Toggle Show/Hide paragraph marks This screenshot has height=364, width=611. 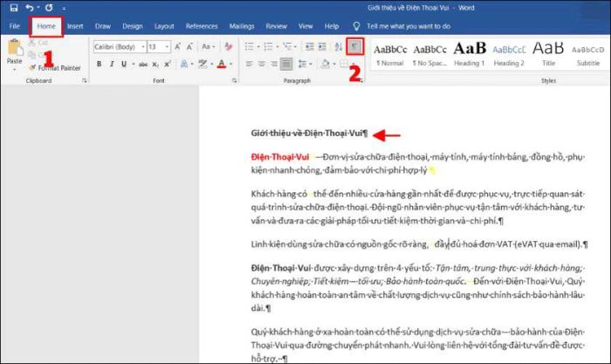(354, 47)
